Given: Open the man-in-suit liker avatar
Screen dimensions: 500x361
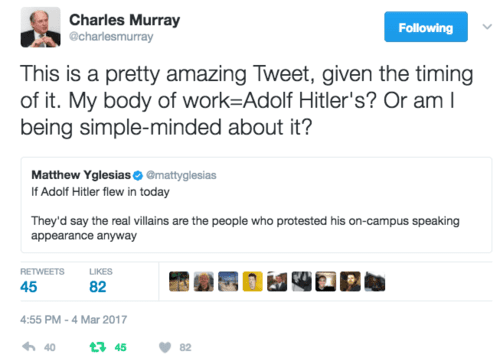Looking at the screenshot, I should tap(277, 281).
